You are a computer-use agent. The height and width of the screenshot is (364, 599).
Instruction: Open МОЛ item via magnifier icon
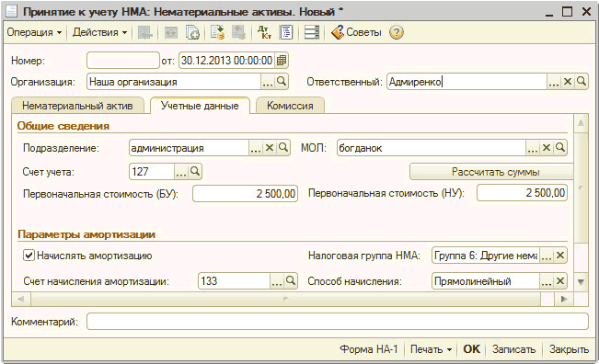(x=560, y=148)
